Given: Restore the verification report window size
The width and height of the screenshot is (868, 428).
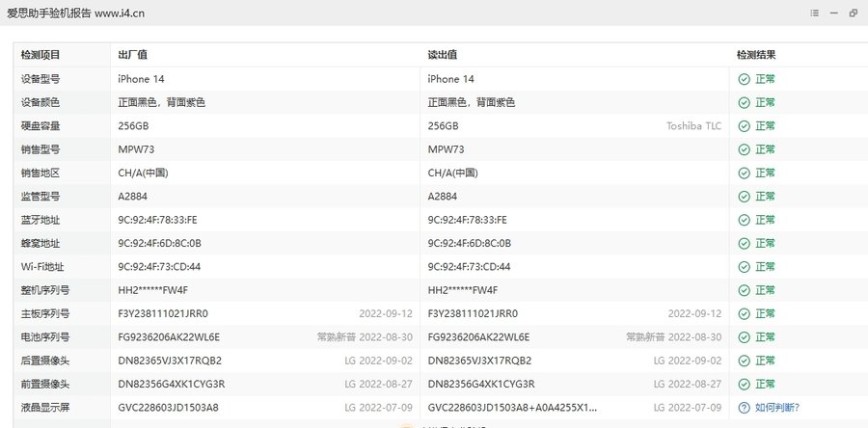Looking at the screenshot, I should tap(854, 13).
